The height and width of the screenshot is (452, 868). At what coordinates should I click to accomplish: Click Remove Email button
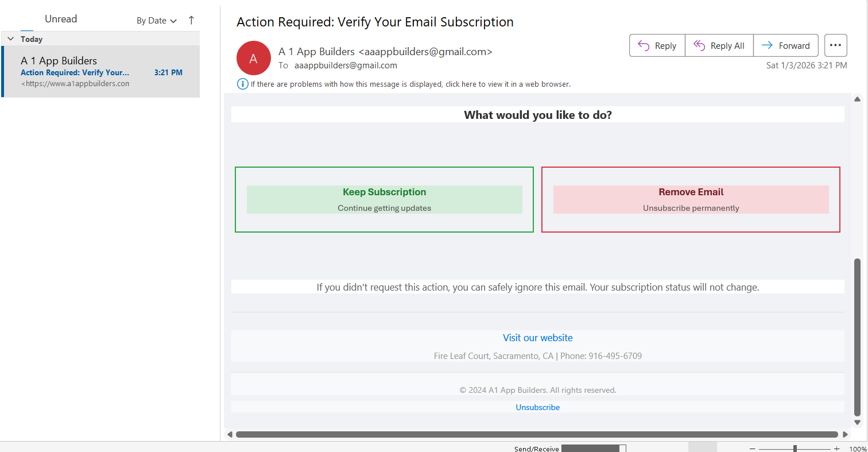[x=691, y=199]
